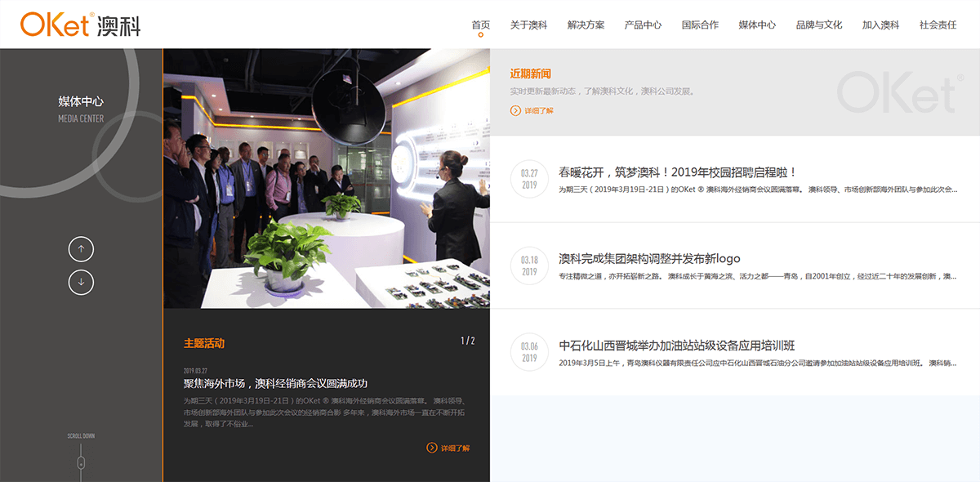The image size is (980, 482).
Task: Open the 加入澳科 menu item
Action: tap(880, 25)
